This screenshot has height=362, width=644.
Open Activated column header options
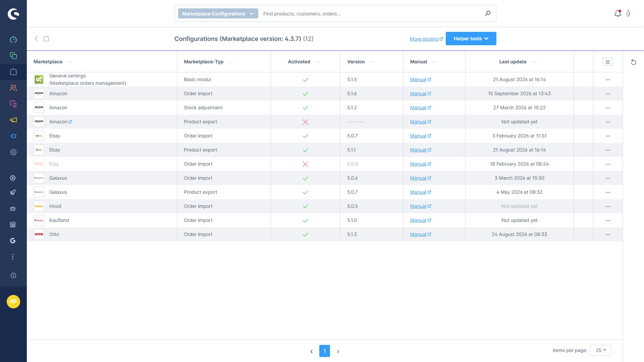(318, 62)
